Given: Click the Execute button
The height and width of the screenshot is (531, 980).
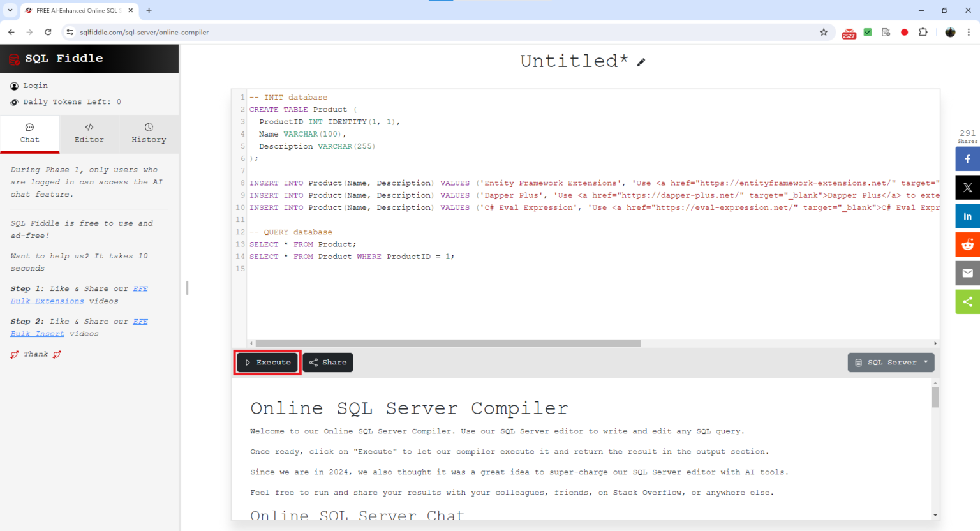Looking at the screenshot, I should (x=267, y=362).
